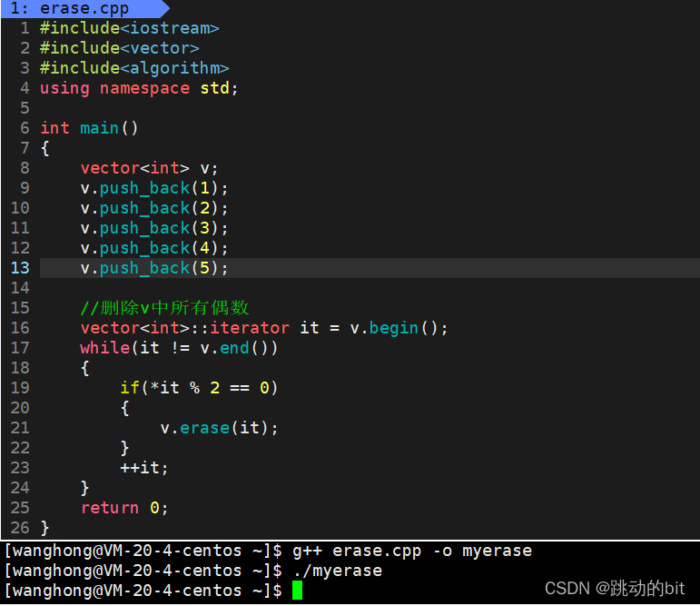This screenshot has height=606, width=700.
Task: Click 'g++ erase.cpp -o myerase' command
Action: (x=412, y=551)
